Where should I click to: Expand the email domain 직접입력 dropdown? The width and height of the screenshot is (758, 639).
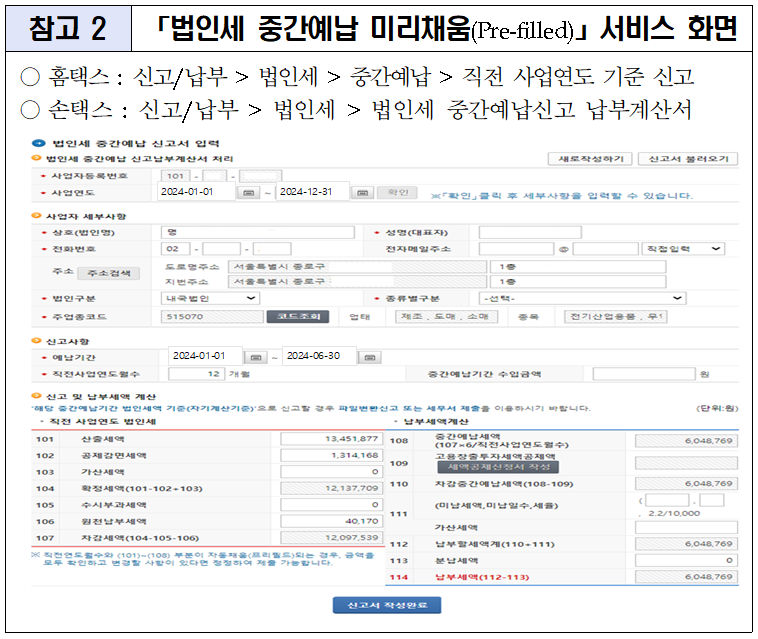coord(685,249)
